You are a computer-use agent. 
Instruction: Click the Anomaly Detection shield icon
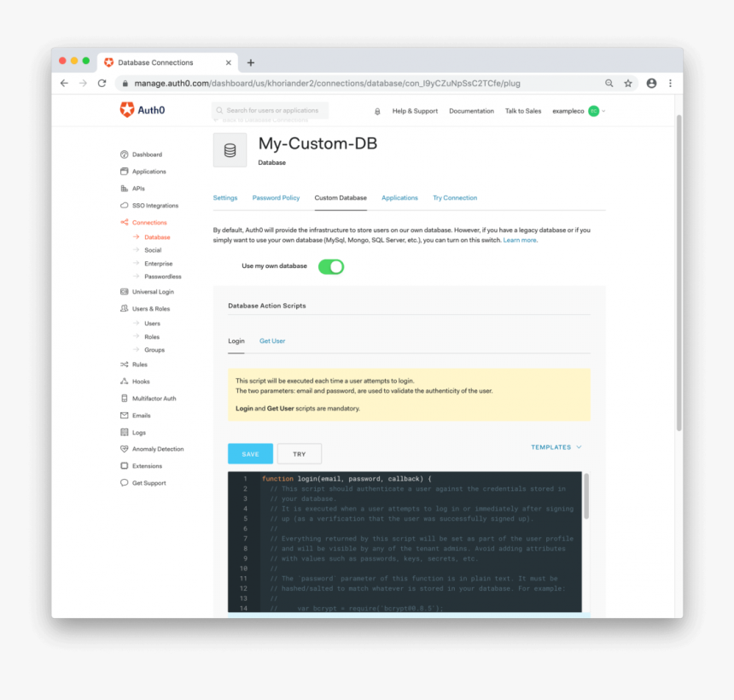coord(124,449)
